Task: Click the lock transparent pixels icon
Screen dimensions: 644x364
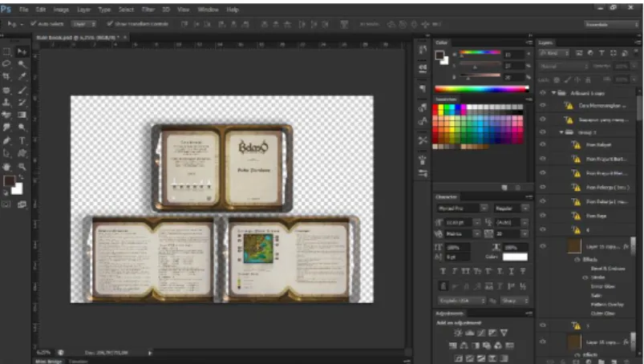Action: (557, 80)
